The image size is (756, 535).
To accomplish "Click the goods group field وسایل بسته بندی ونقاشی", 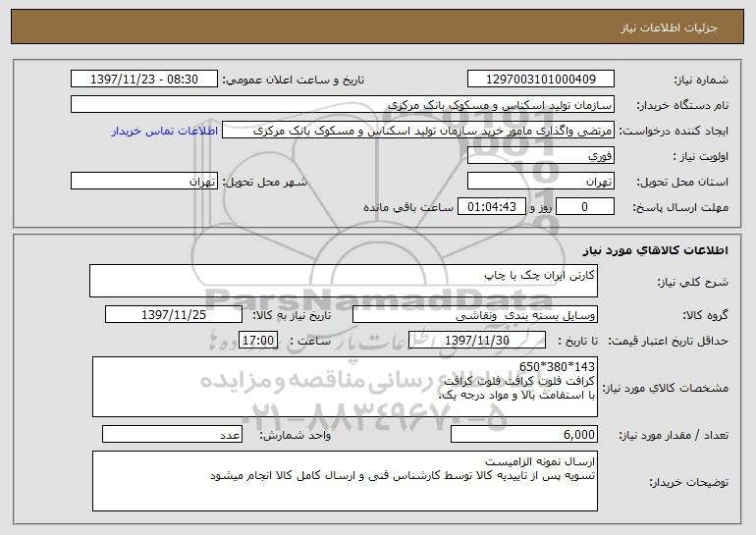I will 475,314.
